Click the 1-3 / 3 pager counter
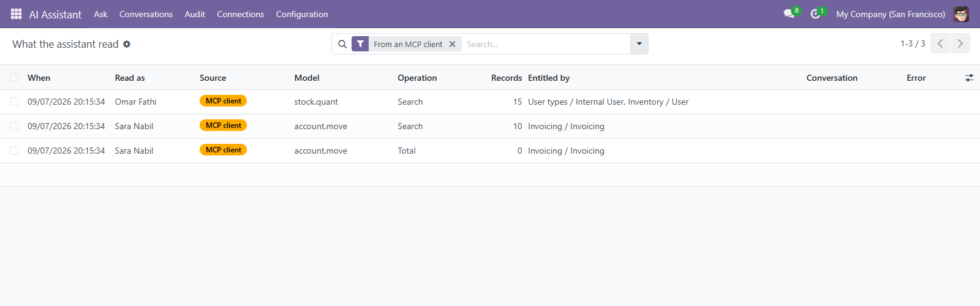This screenshot has width=980, height=306. click(913, 43)
